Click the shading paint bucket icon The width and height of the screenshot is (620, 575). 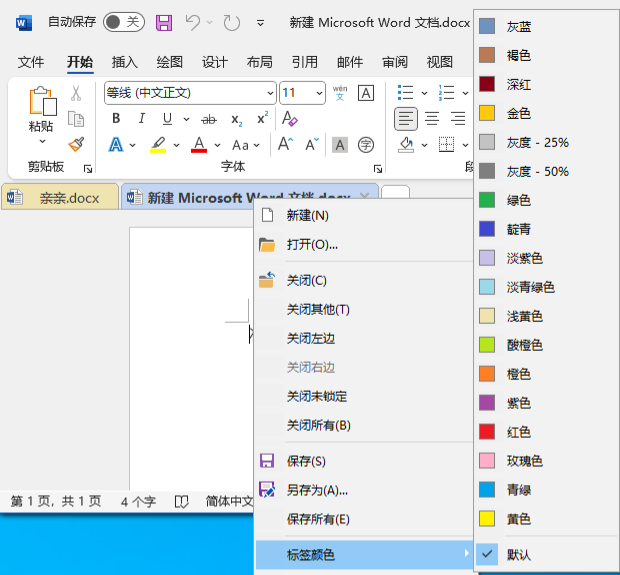pos(406,145)
